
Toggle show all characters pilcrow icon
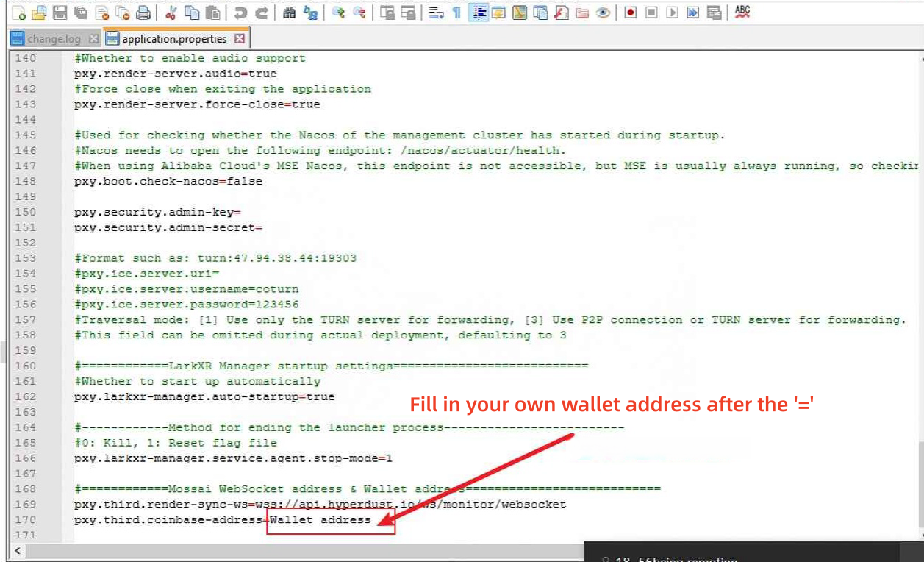456,13
